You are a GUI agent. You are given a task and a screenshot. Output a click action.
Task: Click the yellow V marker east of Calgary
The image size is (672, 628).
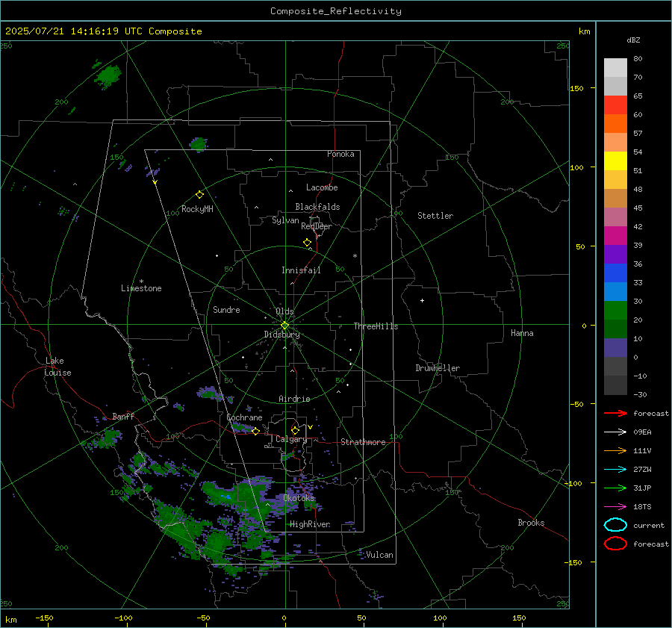coord(311,427)
